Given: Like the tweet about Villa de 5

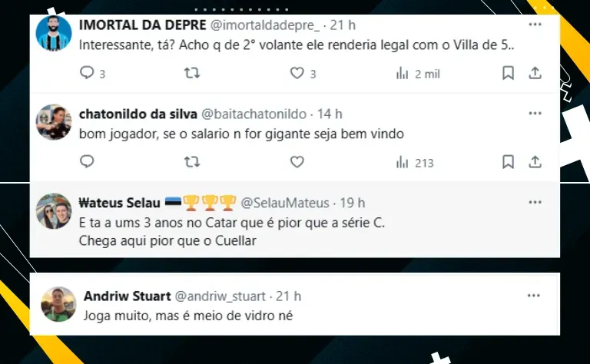Looking at the screenshot, I should pos(297,73).
